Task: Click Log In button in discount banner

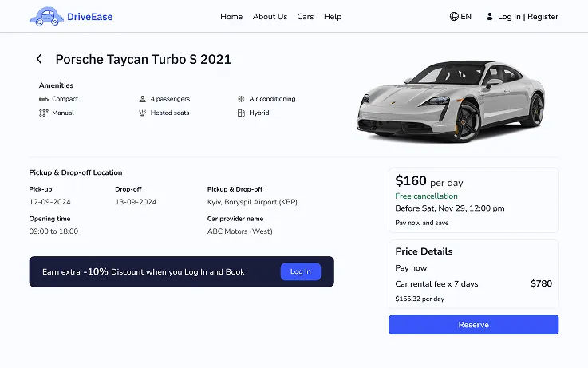Action: pos(301,271)
